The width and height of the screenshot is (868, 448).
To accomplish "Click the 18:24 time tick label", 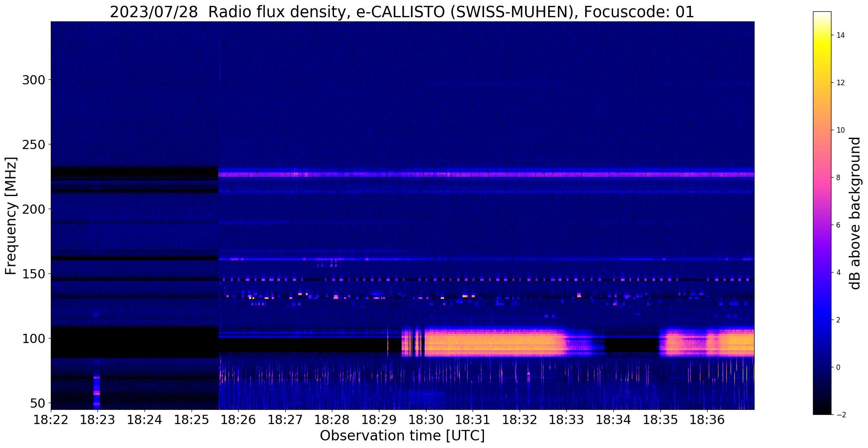I will [x=145, y=420].
